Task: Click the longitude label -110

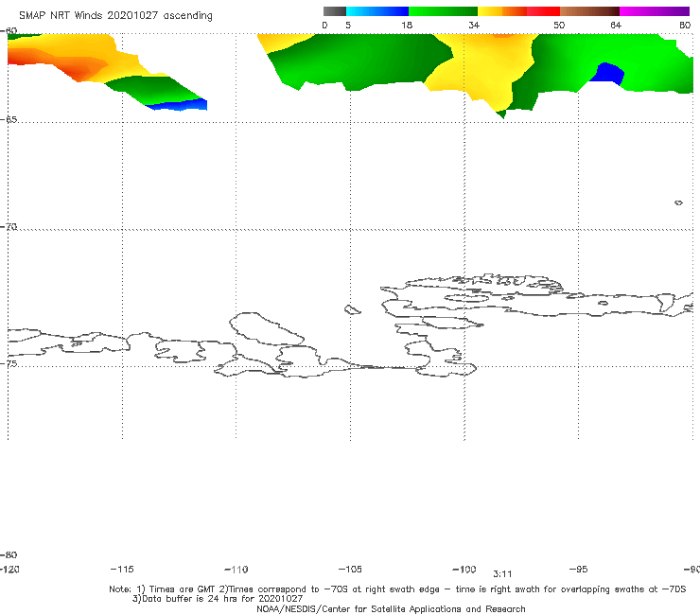Action: pos(236,570)
